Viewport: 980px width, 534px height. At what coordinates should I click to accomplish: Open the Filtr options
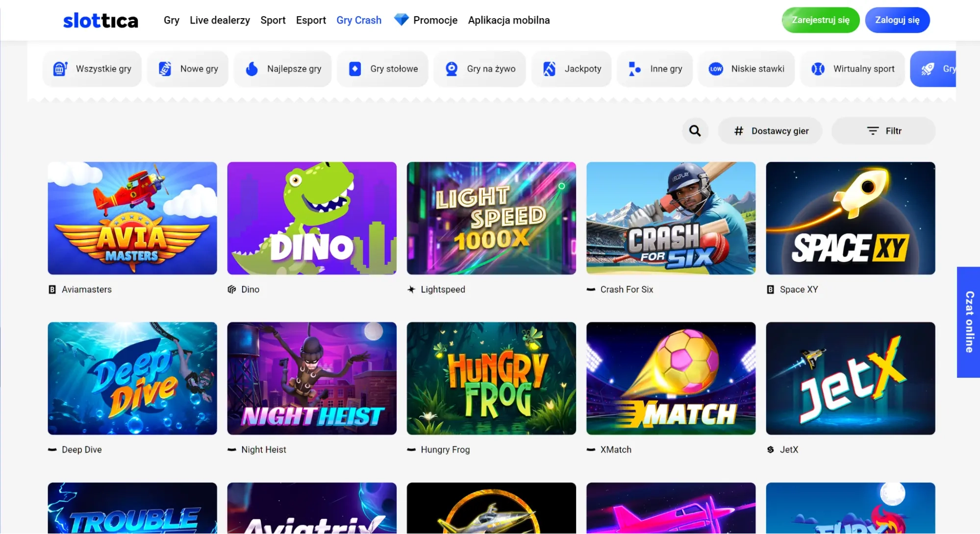[883, 131]
